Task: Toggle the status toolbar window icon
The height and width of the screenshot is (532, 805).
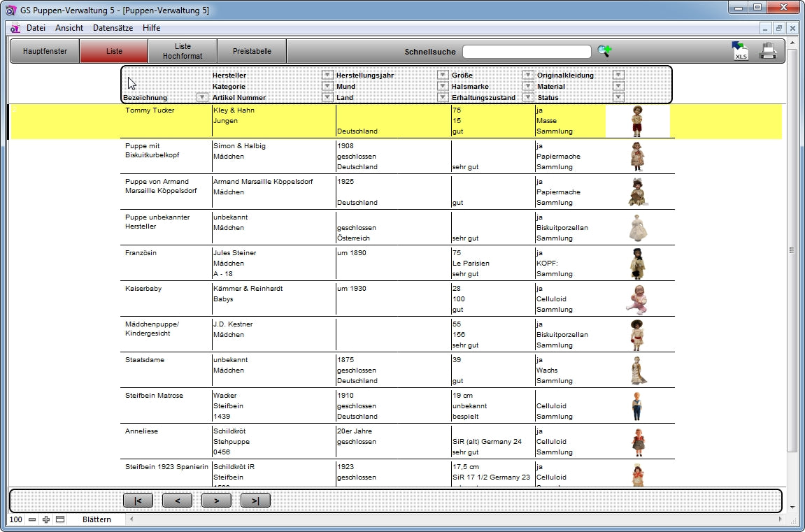Action: pyautogui.click(x=60, y=519)
